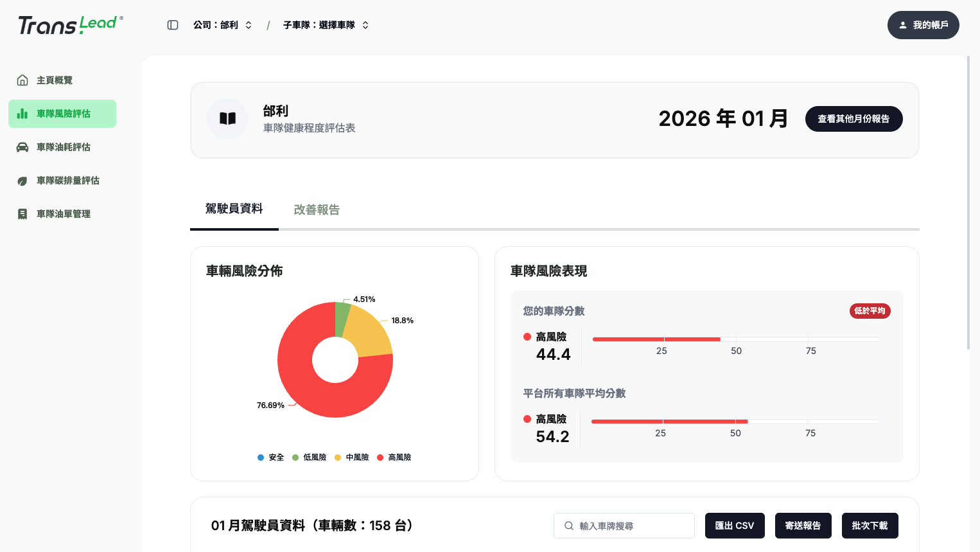The image size is (980, 552).
Task: Click the 車輛風險分佈 card title
Action: pyautogui.click(x=245, y=271)
